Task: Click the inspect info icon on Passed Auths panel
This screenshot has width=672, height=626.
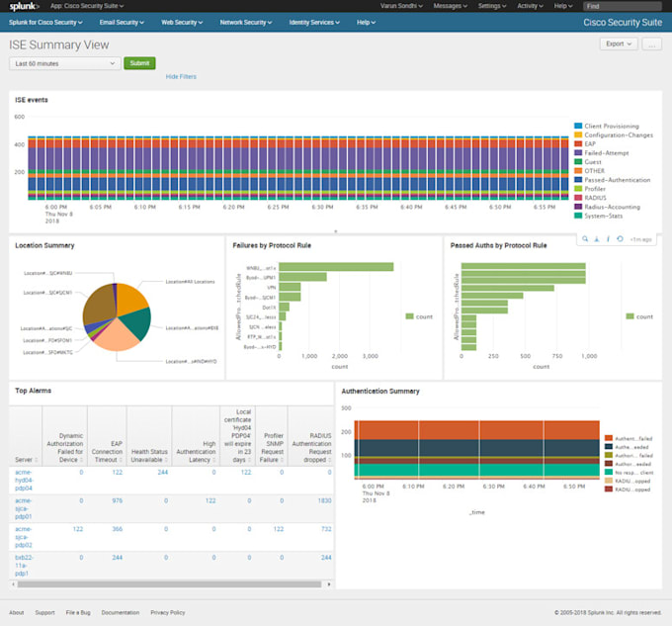Action: (608, 238)
